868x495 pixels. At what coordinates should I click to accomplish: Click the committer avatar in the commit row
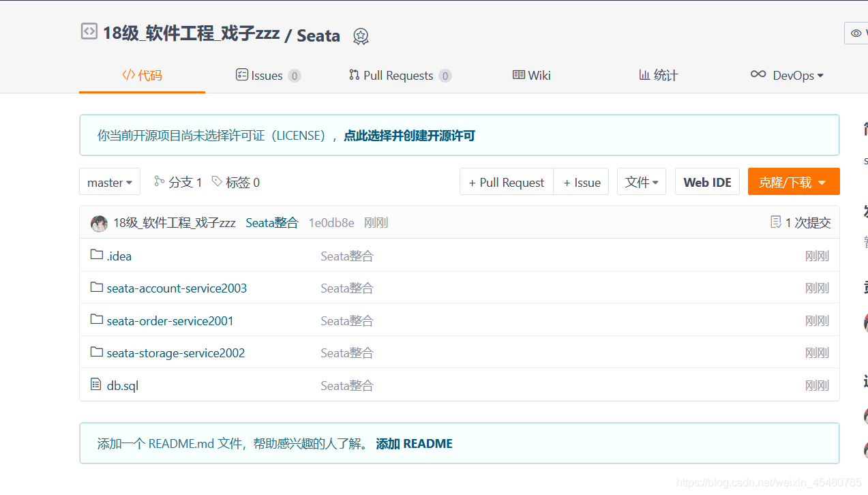100,223
